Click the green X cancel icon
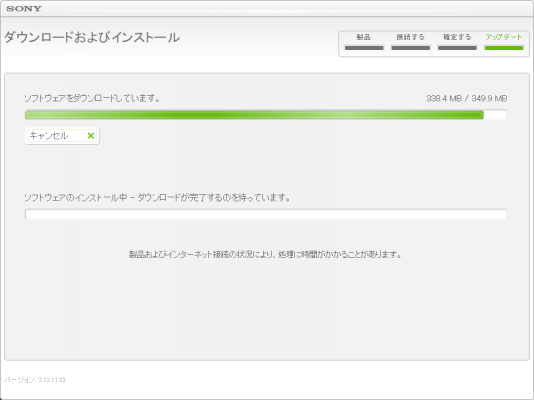The width and height of the screenshot is (534, 400). tap(91, 136)
